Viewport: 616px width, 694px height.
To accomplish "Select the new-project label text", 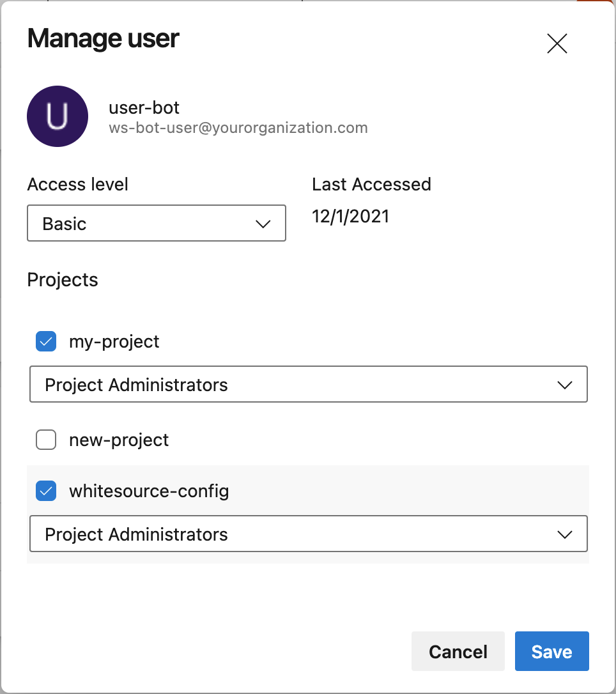I will tap(119, 440).
